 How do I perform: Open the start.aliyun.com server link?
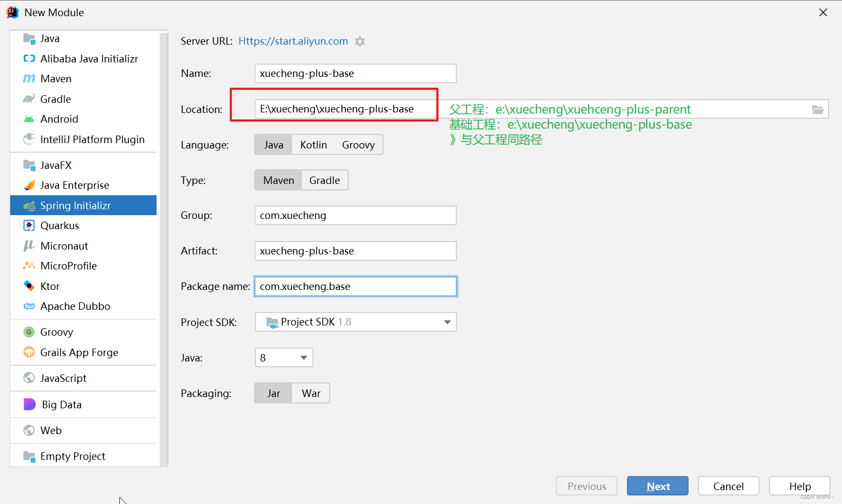point(293,41)
